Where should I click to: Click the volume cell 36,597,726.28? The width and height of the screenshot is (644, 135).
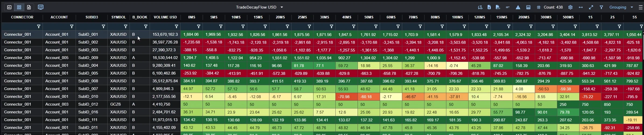point(165,42)
